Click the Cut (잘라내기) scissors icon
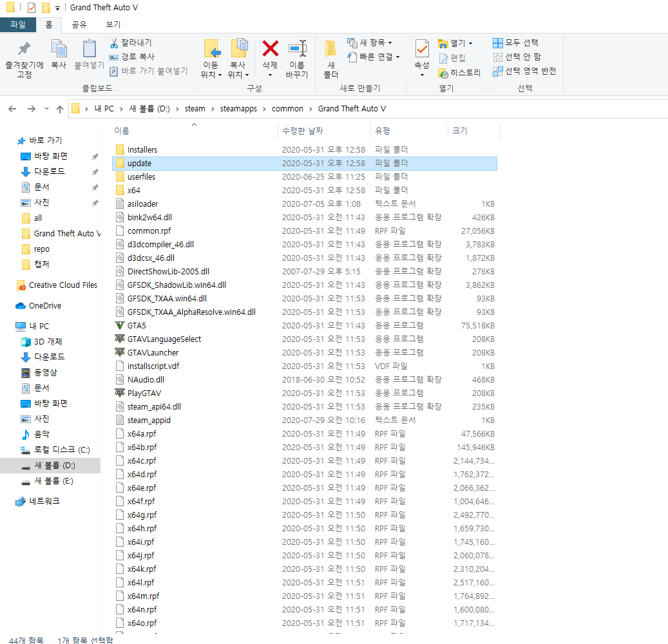The image size is (668, 644). tap(114, 43)
